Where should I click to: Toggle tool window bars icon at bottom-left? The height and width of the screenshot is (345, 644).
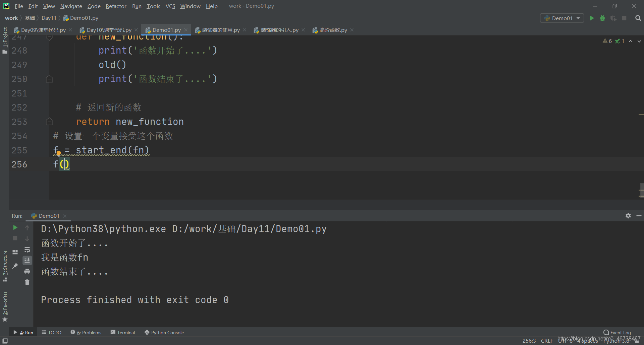coord(5,341)
